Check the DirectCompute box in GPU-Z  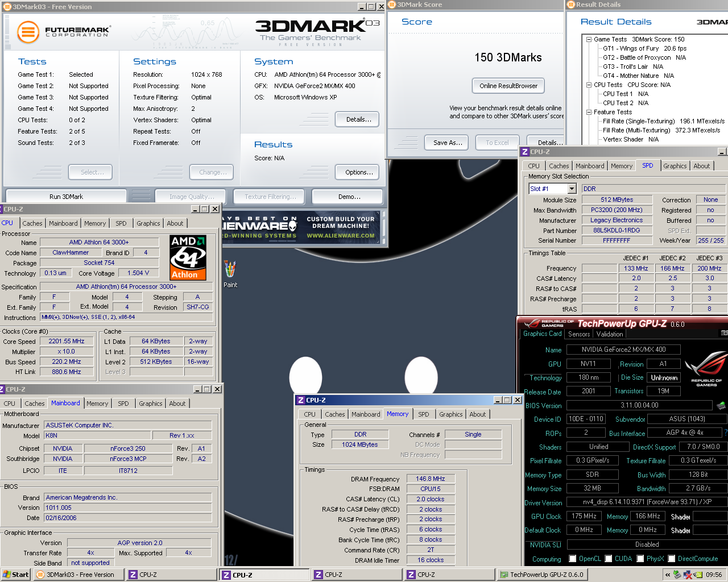672,559
